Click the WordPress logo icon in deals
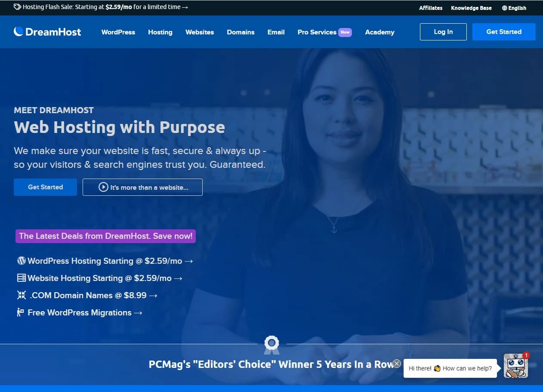This screenshot has width=543, height=392. pos(22,261)
